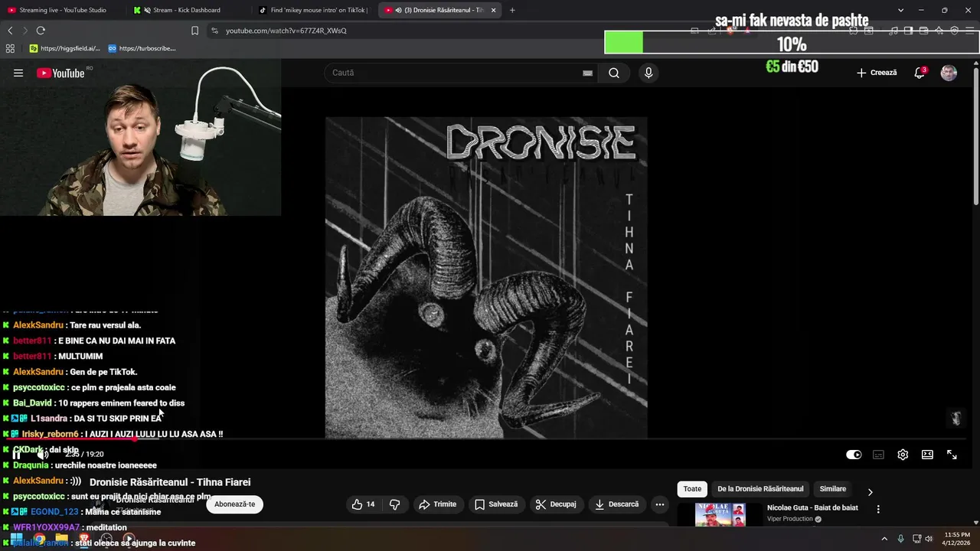This screenshot has width=980, height=551.
Task: Mute the video volume
Action: [43, 454]
